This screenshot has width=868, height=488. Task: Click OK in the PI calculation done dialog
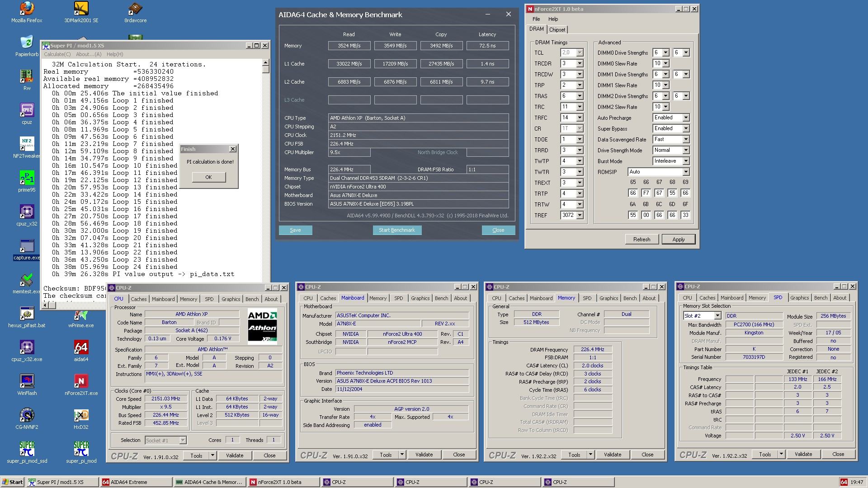208,177
